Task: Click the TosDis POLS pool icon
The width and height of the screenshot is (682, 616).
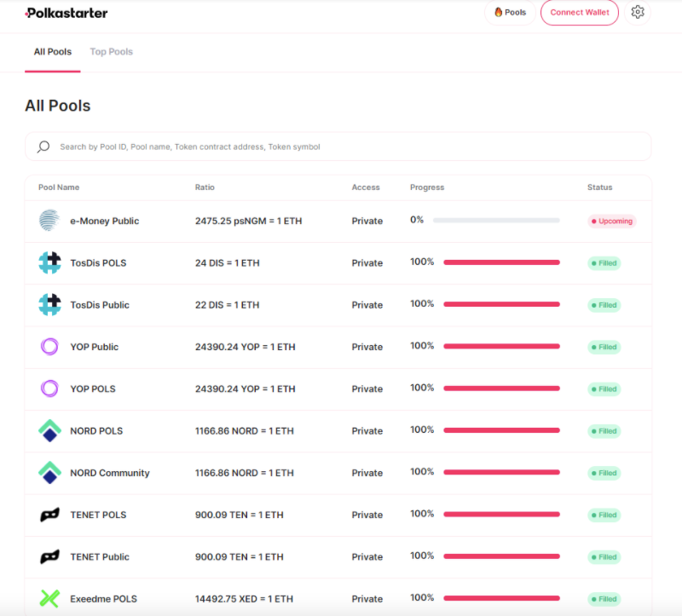Action: coord(49,262)
